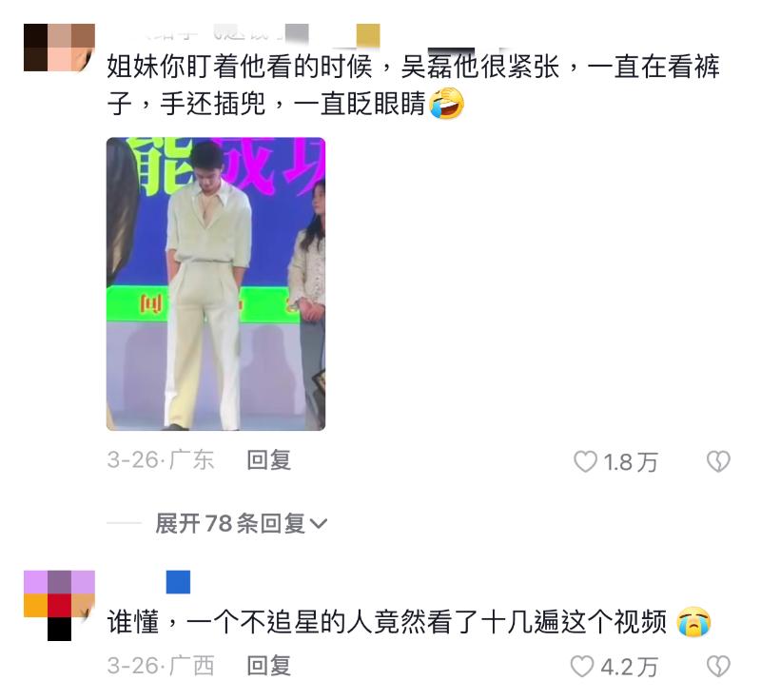The width and height of the screenshot is (761, 700).
Task: Select the comment text about 吴磊很紧张
Action: coord(413,86)
